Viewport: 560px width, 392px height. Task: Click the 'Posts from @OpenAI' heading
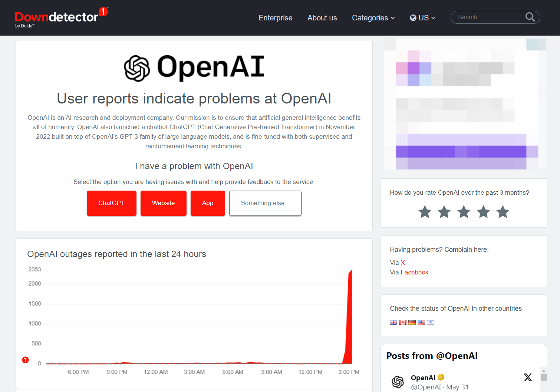click(432, 356)
